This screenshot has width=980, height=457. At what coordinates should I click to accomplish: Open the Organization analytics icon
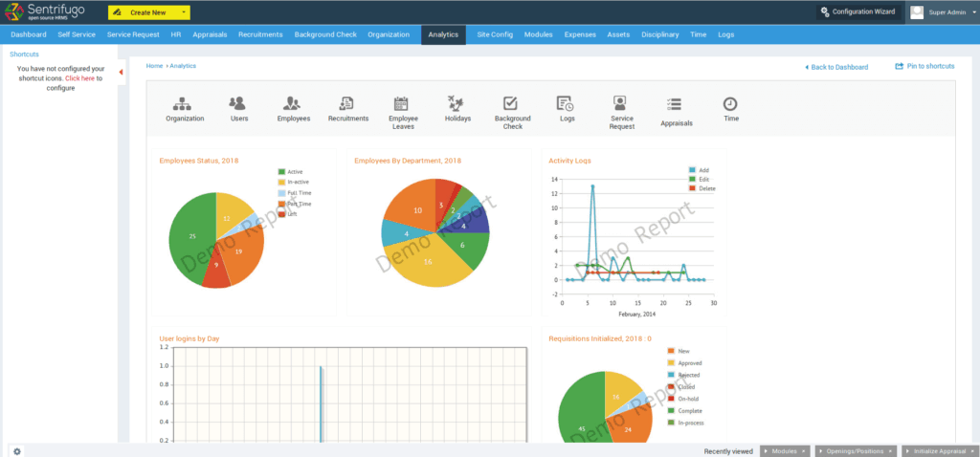[x=185, y=103]
